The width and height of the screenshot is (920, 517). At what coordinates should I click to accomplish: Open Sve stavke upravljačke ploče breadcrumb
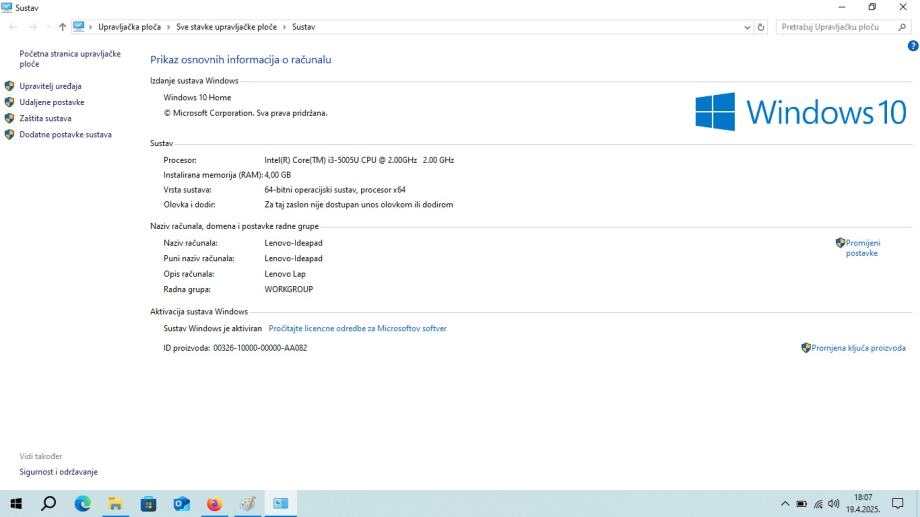tap(226, 27)
